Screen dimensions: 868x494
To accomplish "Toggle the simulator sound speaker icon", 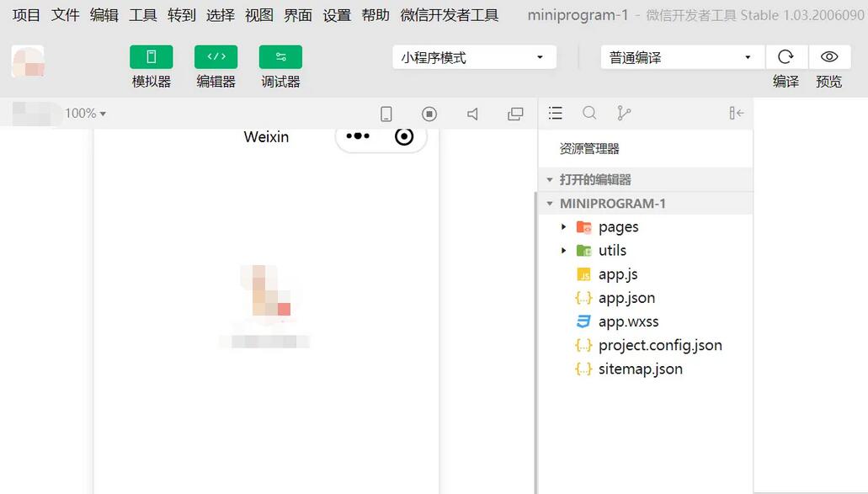I will coord(472,114).
